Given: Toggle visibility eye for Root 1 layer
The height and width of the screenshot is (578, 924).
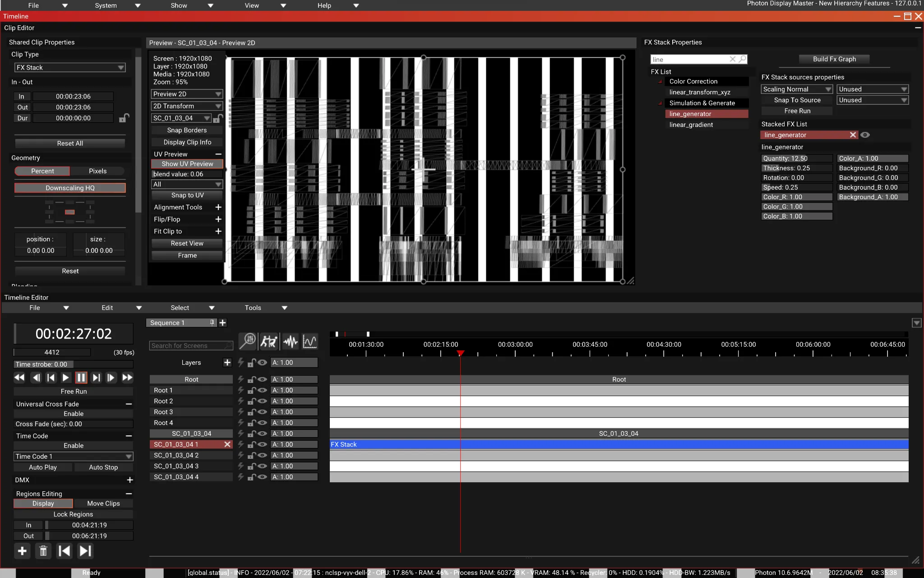Looking at the screenshot, I should [x=262, y=390].
